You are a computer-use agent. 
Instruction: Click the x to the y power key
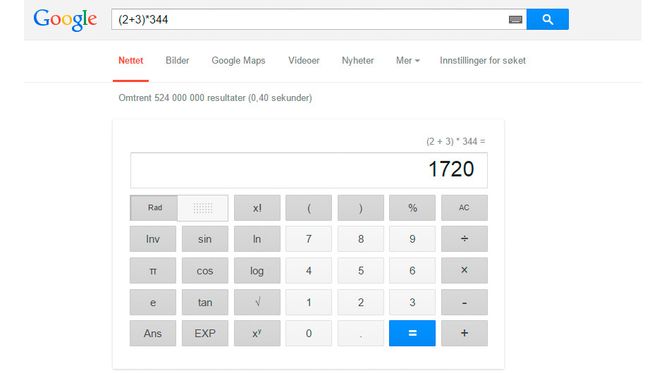[257, 333]
